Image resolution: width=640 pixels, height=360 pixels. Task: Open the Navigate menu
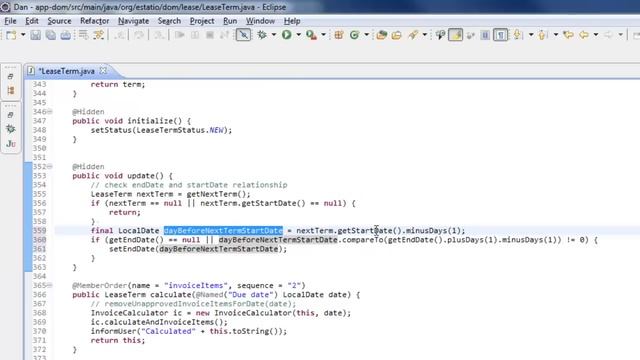tap(133, 21)
